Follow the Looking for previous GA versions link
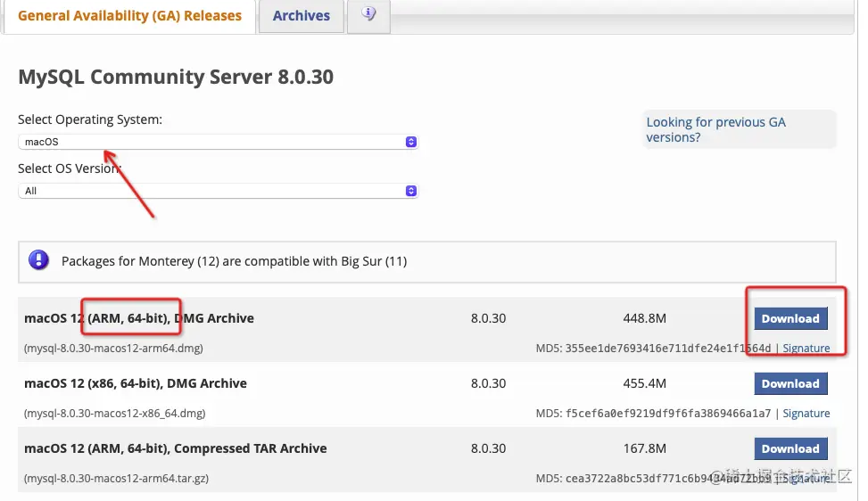Image resolution: width=868 pixels, height=501 pixels. [x=715, y=129]
